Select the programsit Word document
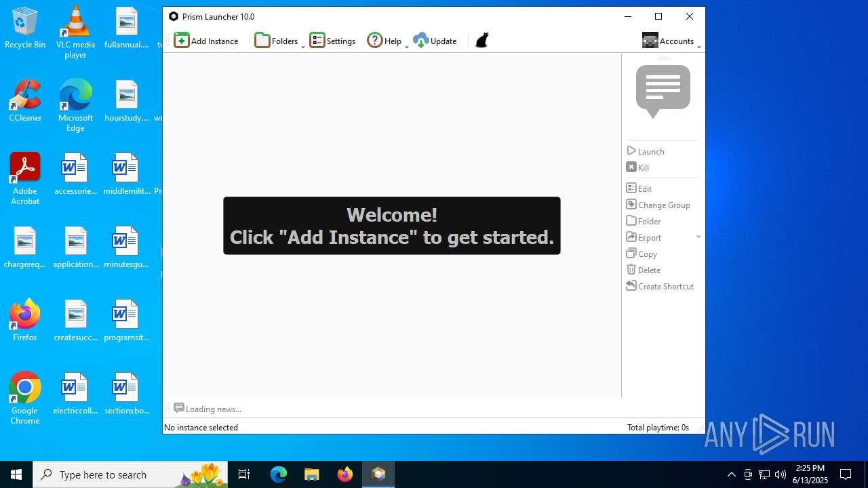The image size is (868, 488). (x=126, y=321)
